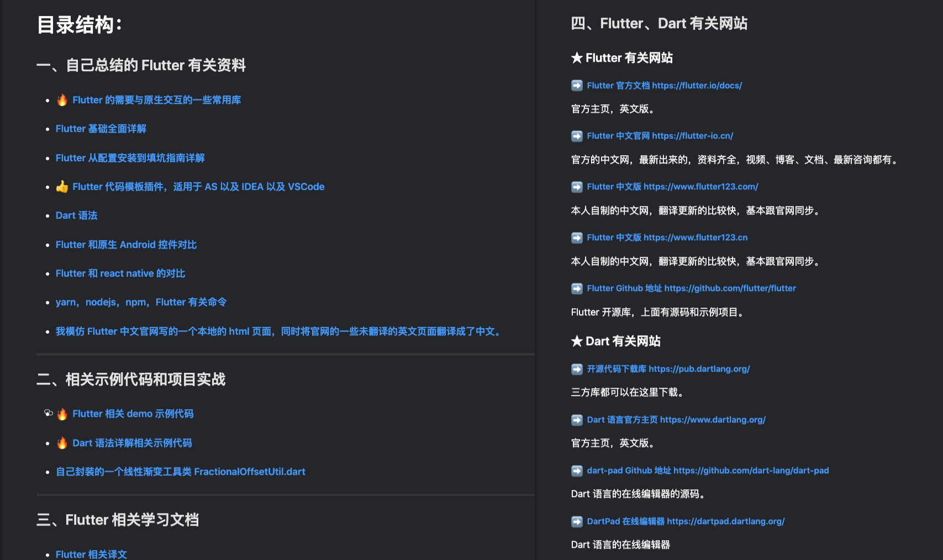Click arrow icon beside Dart 语言官方主页
This screenshot has height=560, width=943.
pyautogui.click(x=577, y=420)
